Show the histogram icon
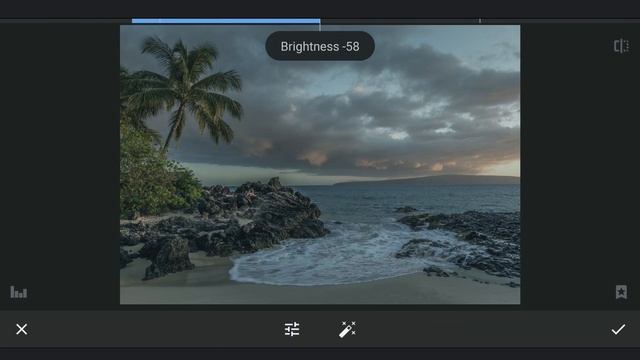This screenshot has height=360, width=640. pos(18,292)
